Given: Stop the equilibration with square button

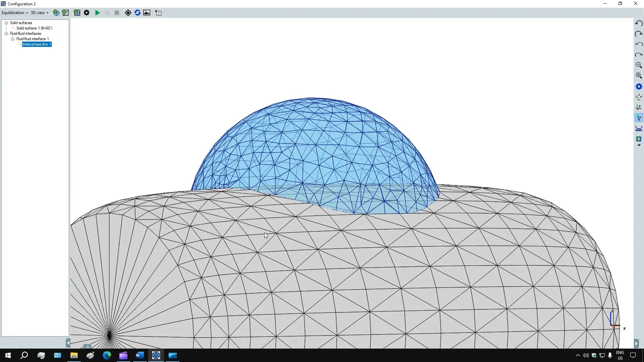Looking at the screenshot, I should 117,13.
